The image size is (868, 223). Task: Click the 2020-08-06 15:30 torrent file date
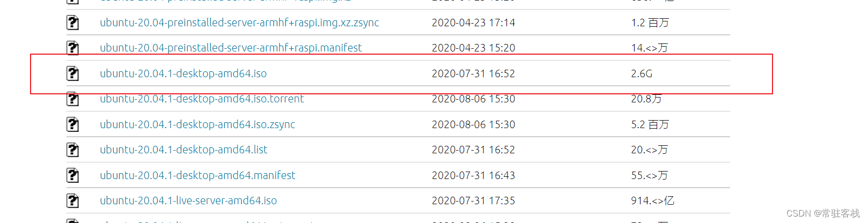(x=473, y=99)
